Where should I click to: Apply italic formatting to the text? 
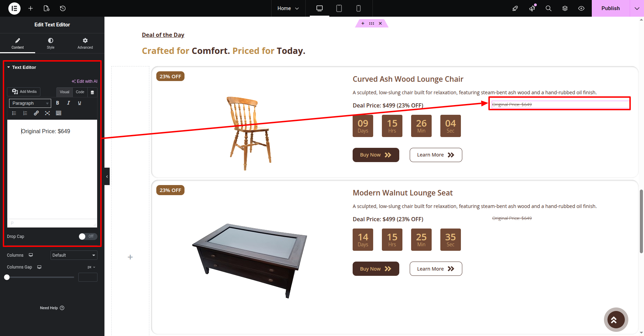(x=69, y=103)
